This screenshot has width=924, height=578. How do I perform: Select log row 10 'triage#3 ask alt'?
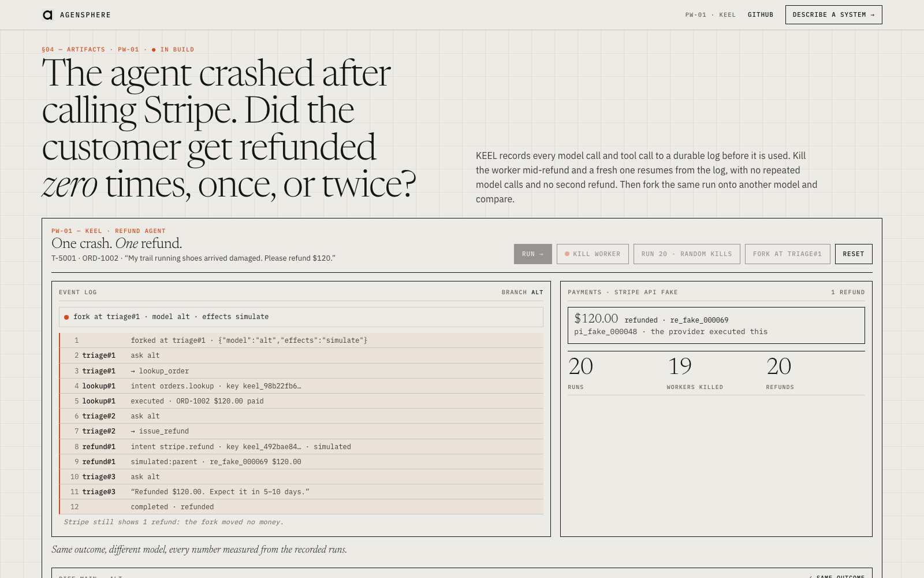[x=301, y=477]
